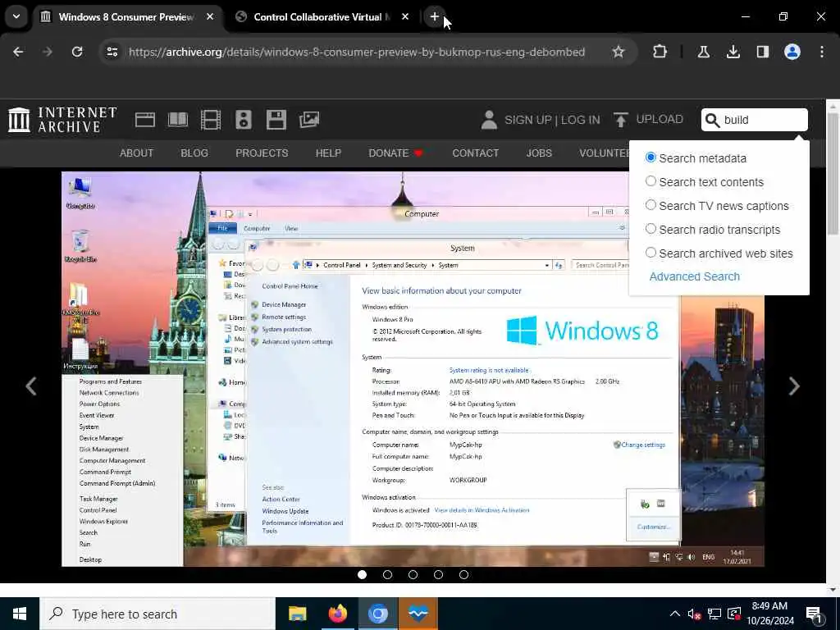840x630 pixels.
Task: Open the HELP menu item
Action: (328, 153)
